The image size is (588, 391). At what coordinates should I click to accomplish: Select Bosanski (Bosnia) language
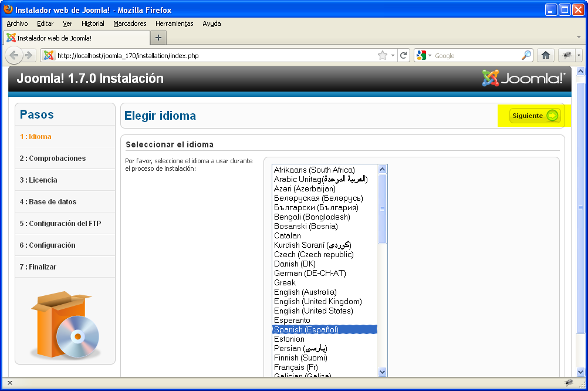click(x=325, y=226)
